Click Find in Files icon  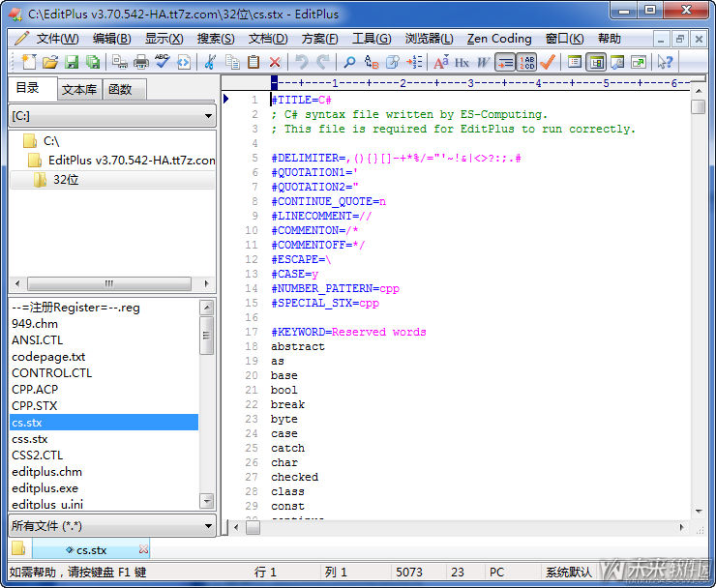coord(393,62)
